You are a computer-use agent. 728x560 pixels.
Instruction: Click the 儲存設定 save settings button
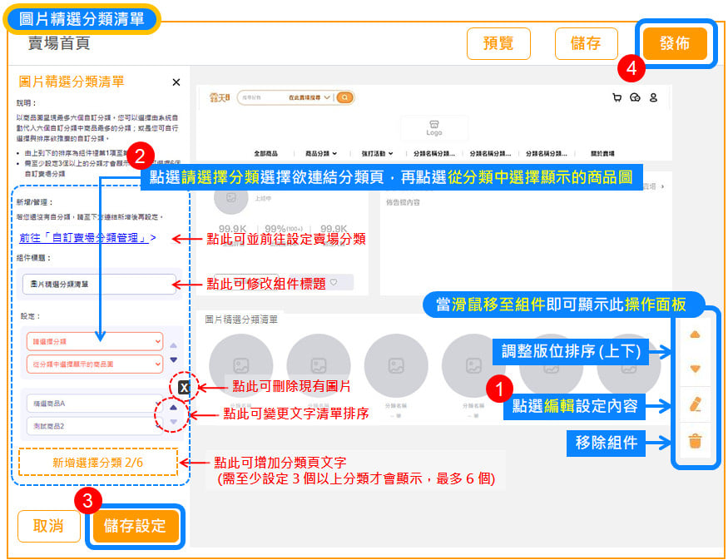coord(136,526)
